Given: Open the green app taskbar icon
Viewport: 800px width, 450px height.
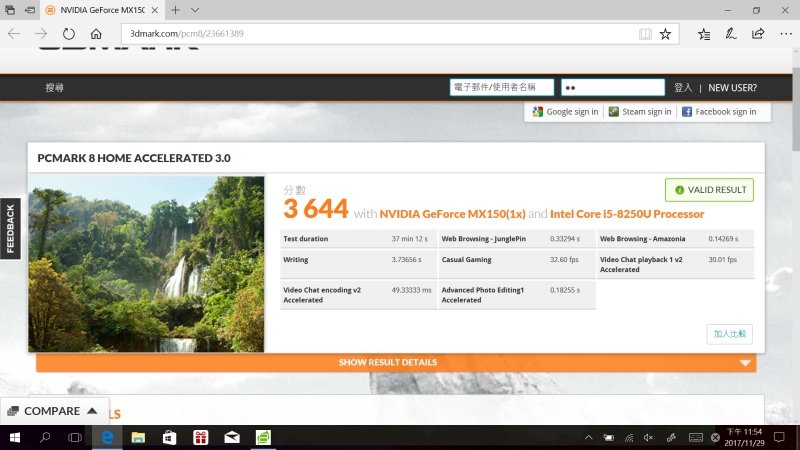Looking at the screenshot, I should [263, 437].
